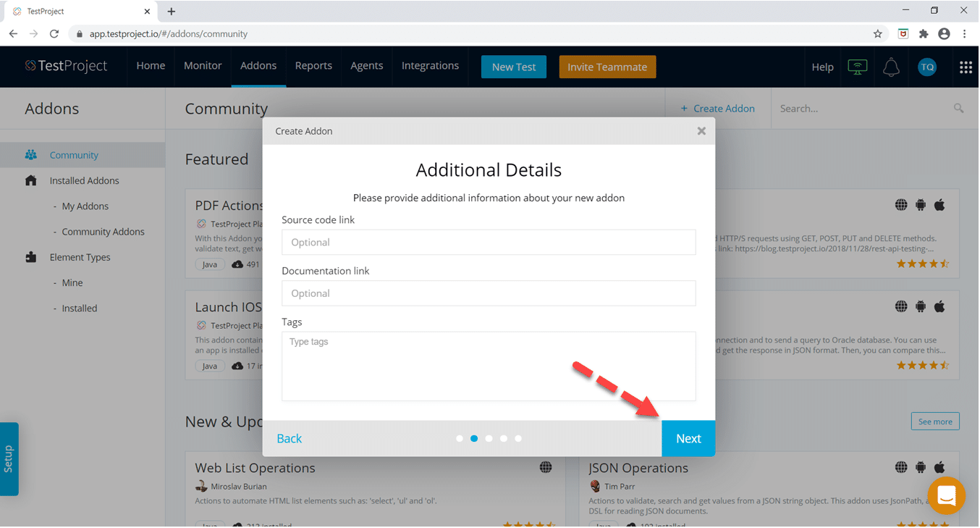This screenshot has height=528, width=980.
Task: Click the Apple icon on JSON Operations card
Action: click(x=939, y=467)
